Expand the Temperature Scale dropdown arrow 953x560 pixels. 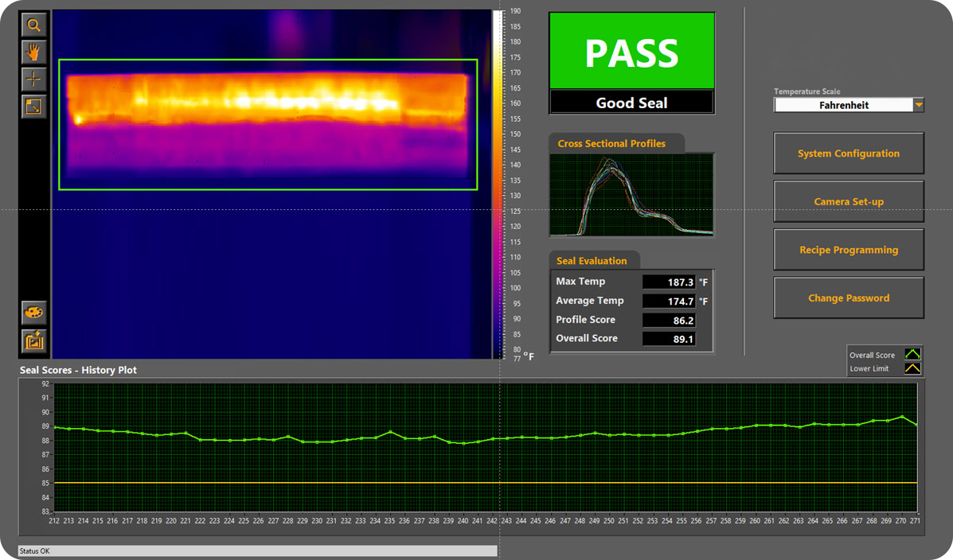click(919, 105)
